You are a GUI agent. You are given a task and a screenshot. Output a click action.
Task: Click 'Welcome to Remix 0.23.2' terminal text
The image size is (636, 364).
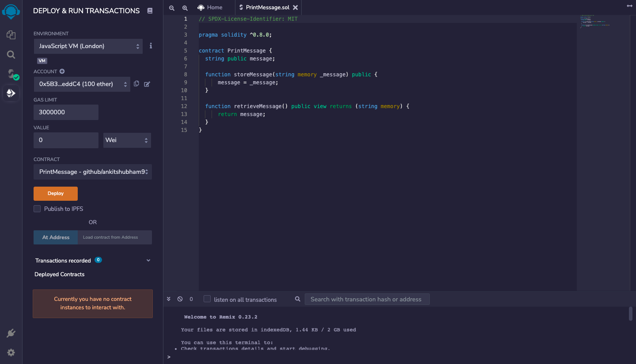click(220, 317)
